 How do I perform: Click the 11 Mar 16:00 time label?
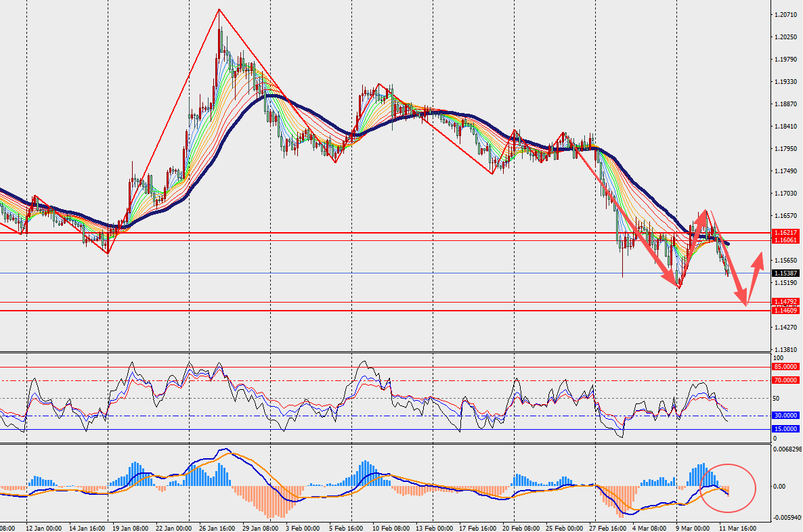[x=736, y=527]
